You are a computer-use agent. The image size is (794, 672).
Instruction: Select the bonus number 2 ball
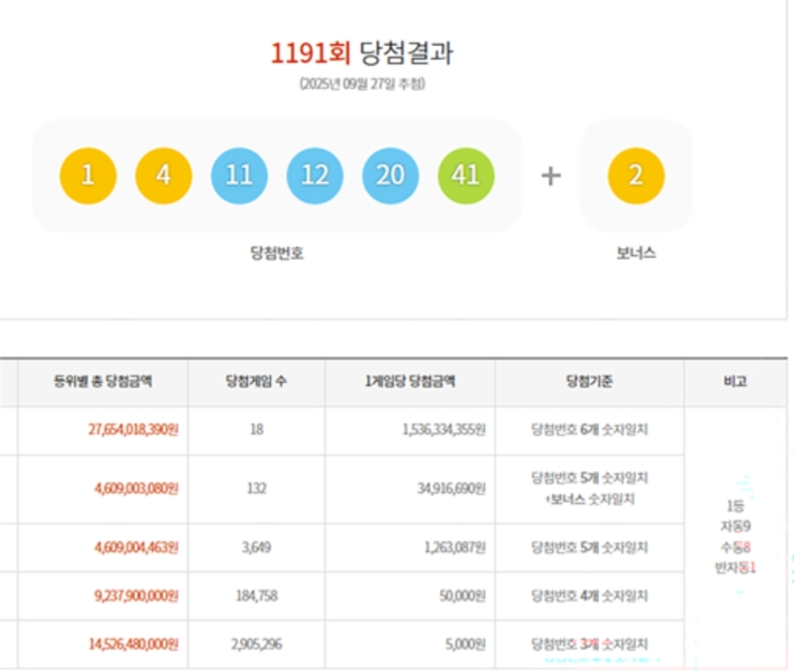(636, 176)
